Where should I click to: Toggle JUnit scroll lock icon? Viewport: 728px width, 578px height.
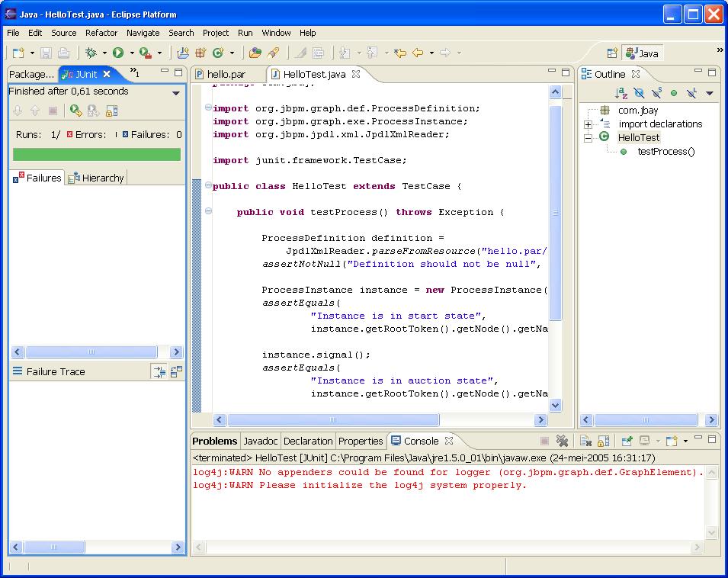(112, 111)
